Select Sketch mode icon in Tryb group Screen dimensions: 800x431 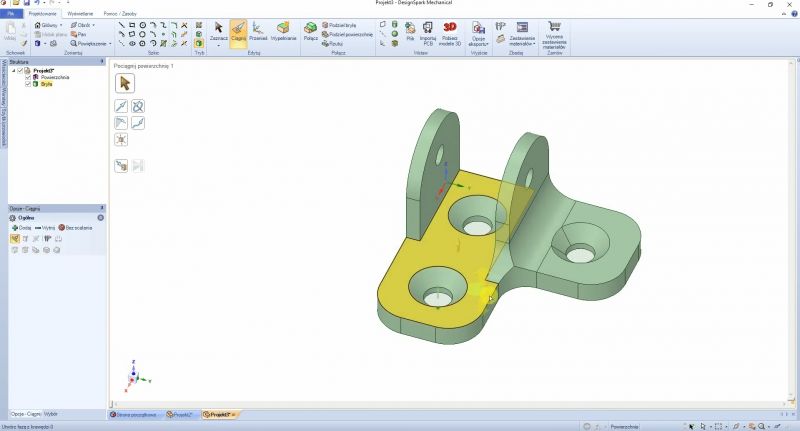(199, 25)
